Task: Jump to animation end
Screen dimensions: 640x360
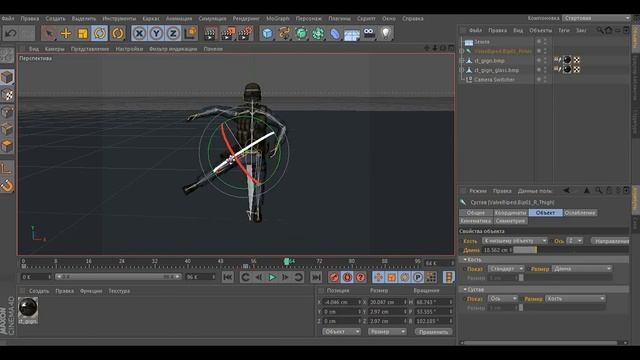Action: (x=316, y=278)
